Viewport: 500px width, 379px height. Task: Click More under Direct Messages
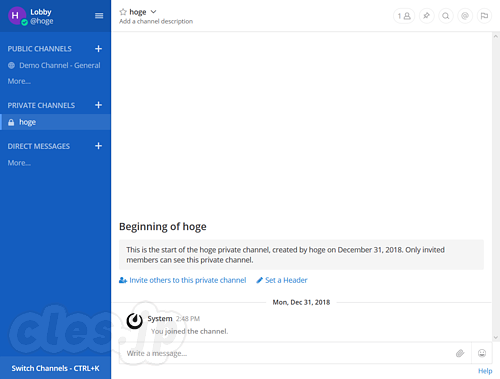[x=19, y=163]
